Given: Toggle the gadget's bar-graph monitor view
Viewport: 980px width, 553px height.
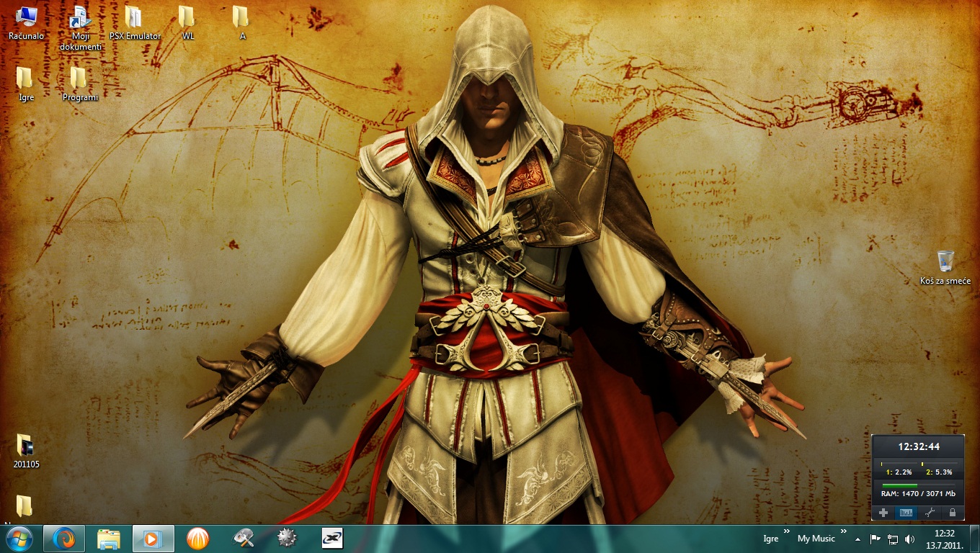Looking at the screenshot, I should 906,513.
